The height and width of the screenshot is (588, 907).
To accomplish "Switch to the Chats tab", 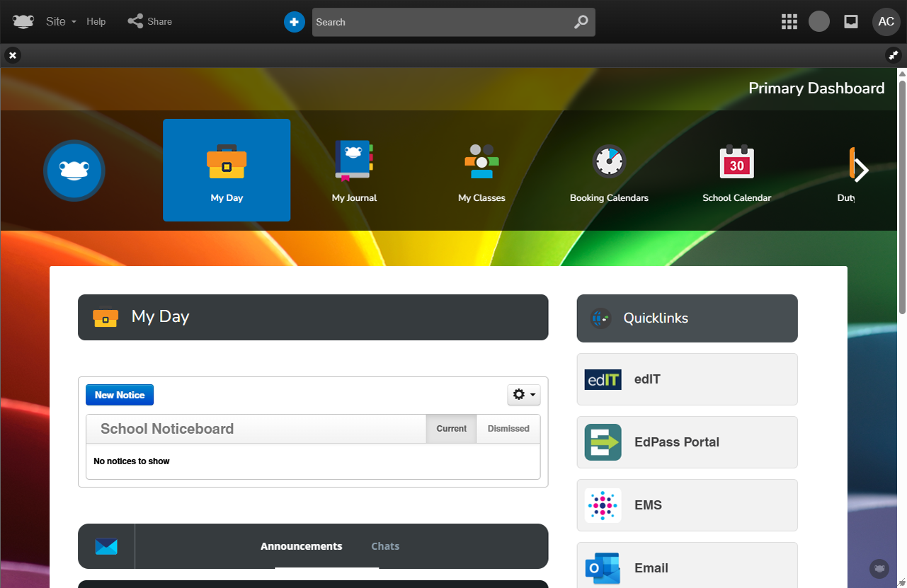I will click(x=385, y=546).
